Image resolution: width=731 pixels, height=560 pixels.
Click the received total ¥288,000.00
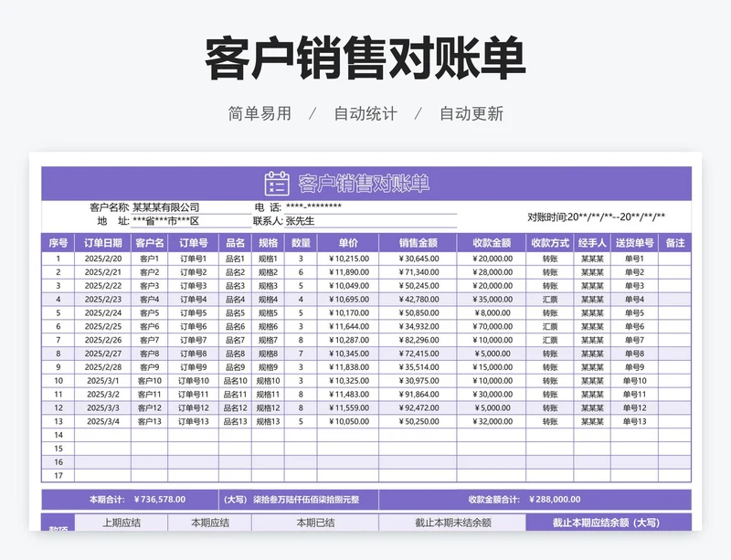tap(555, 500)
